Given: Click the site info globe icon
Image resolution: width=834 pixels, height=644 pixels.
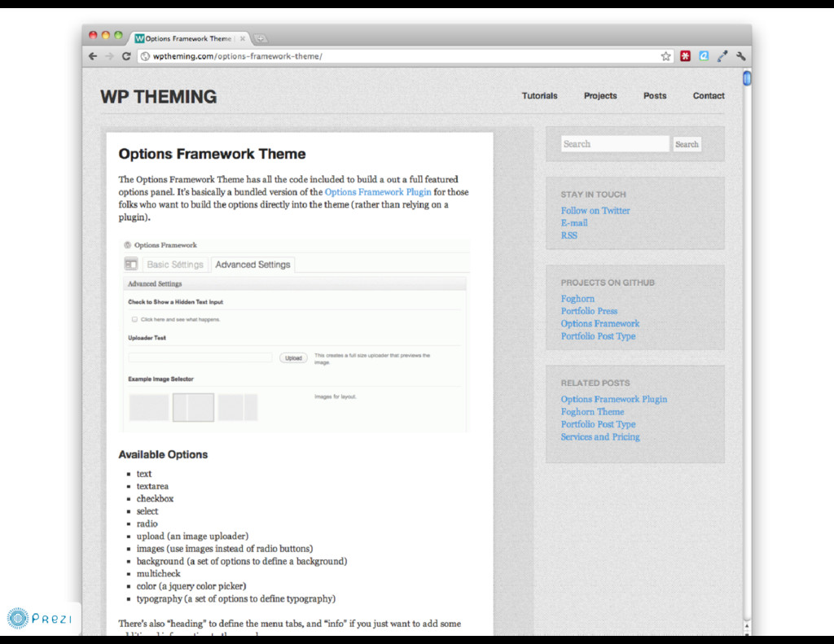Looking at the screenshot, I should [x=145, y=56].
